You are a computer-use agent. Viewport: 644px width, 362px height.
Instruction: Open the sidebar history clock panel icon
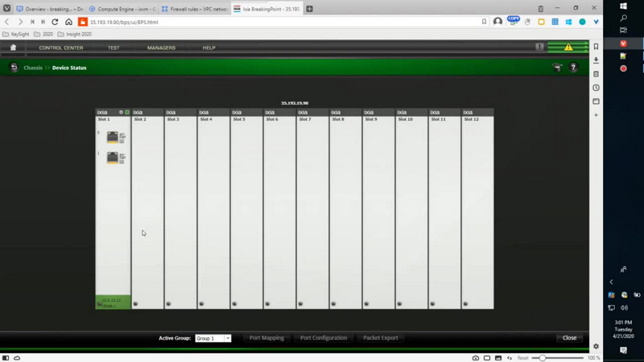(x=596, y=88)
